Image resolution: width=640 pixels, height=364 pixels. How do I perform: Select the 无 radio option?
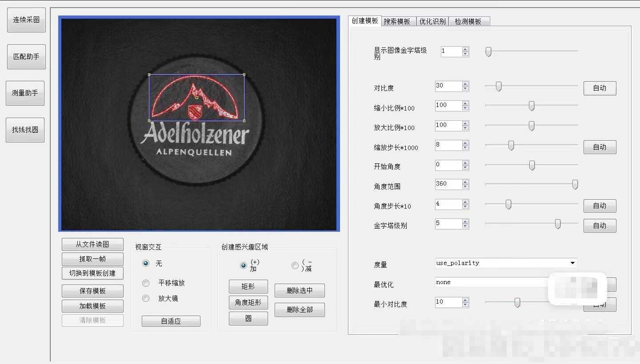click(x=146, y=263)
